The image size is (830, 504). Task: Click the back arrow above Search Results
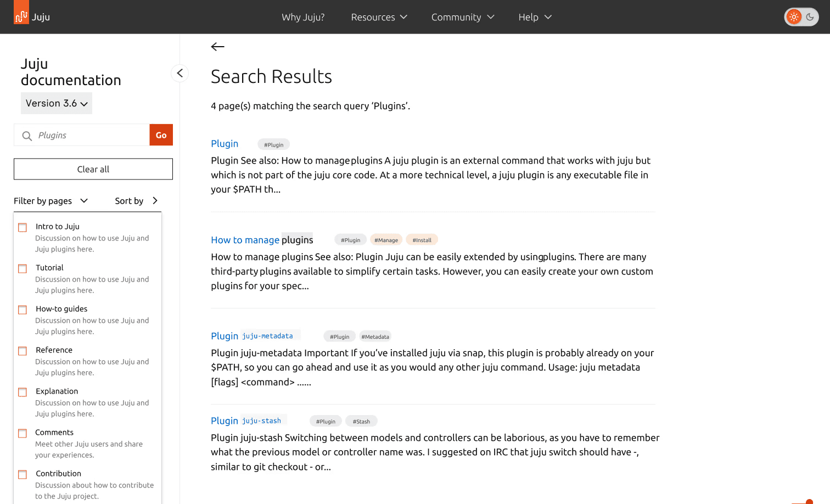[x=218, y=47]
